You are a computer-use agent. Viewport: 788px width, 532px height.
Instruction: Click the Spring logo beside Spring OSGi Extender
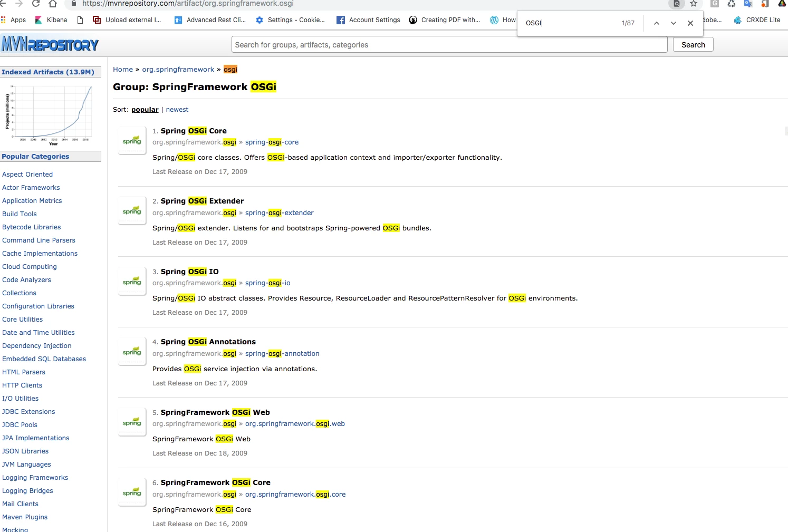coord(132,211)
